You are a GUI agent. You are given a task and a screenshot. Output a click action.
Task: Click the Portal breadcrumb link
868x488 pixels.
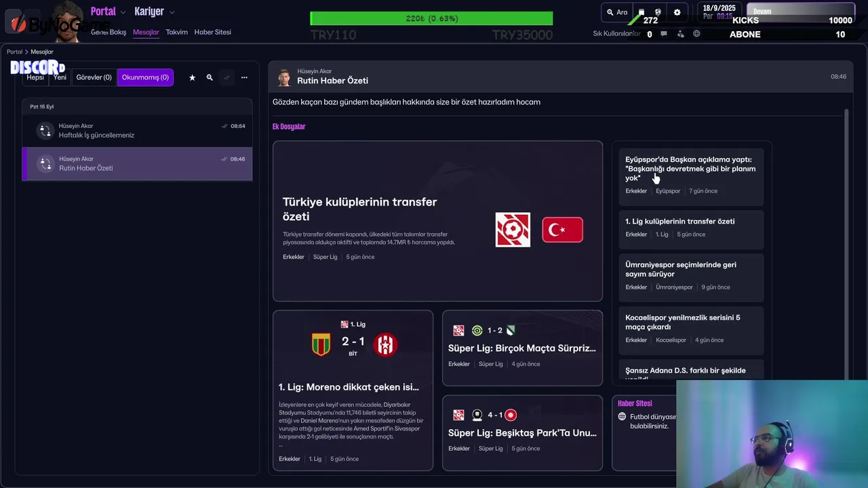pyautogui.click(x=14, y=52)
